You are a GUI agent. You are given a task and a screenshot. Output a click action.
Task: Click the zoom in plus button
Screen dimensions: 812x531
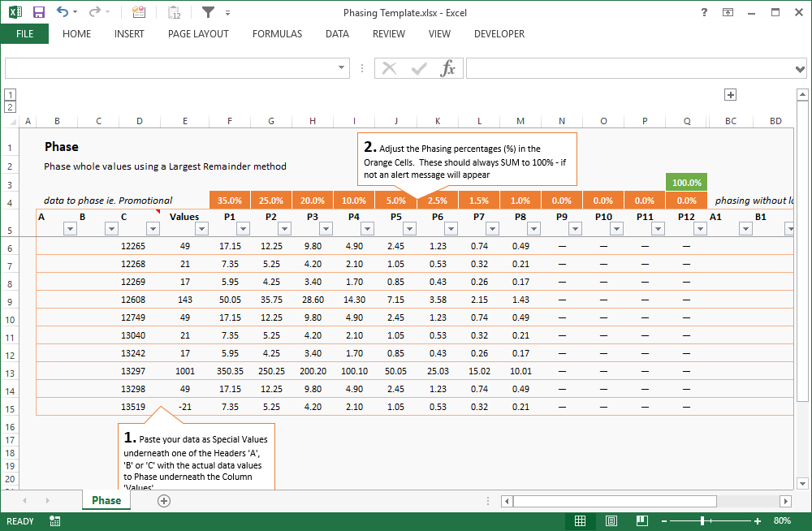click(x=757, y=521)
